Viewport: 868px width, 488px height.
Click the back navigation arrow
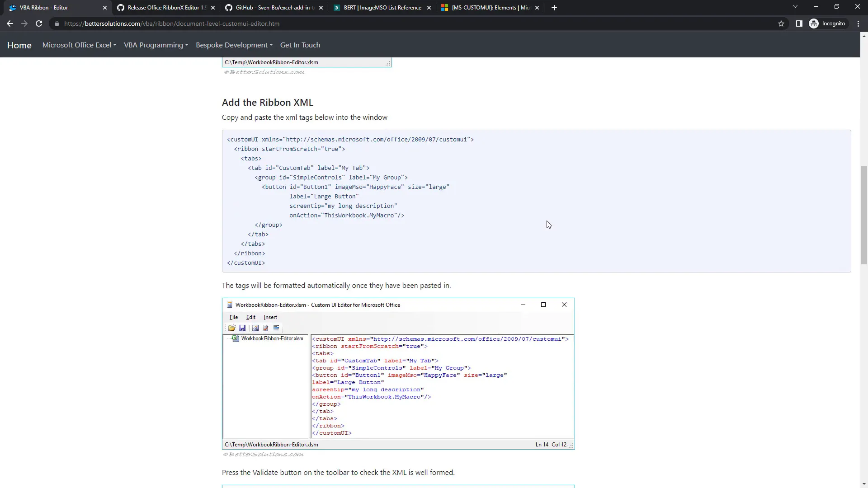(x=9, y=23)
